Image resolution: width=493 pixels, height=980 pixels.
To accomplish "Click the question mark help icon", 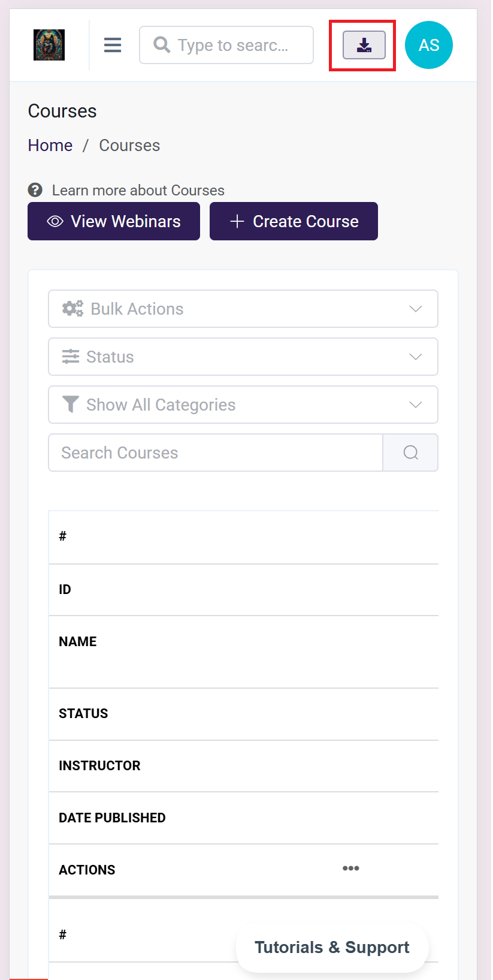I will coord(35,190).
